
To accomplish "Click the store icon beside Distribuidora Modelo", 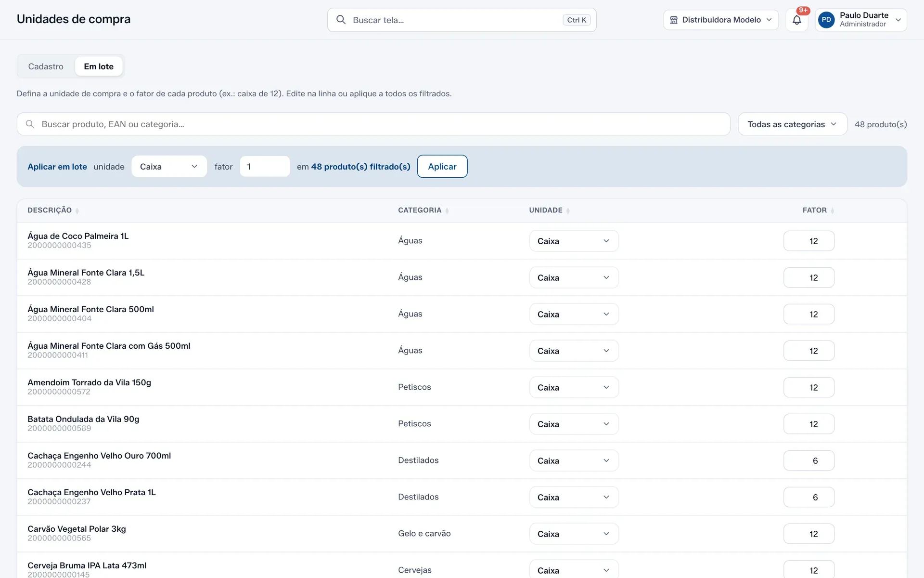I will 674,20.
